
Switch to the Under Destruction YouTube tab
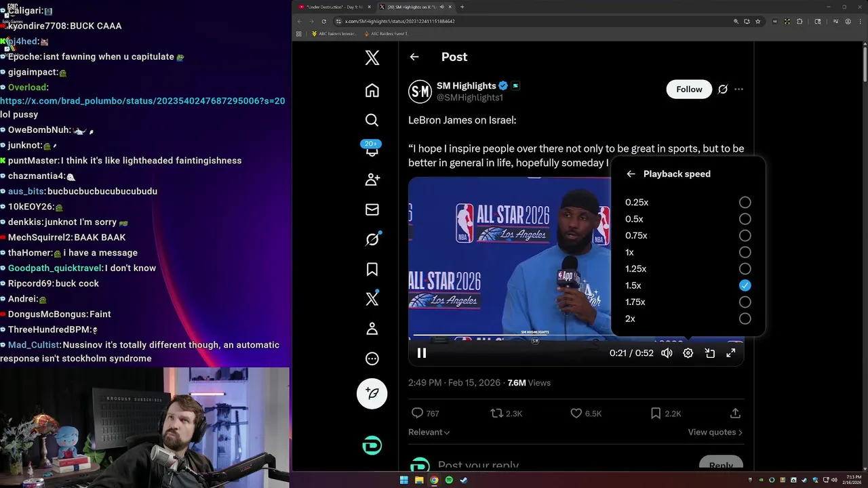pyautogui.click(x=334, y=7)
